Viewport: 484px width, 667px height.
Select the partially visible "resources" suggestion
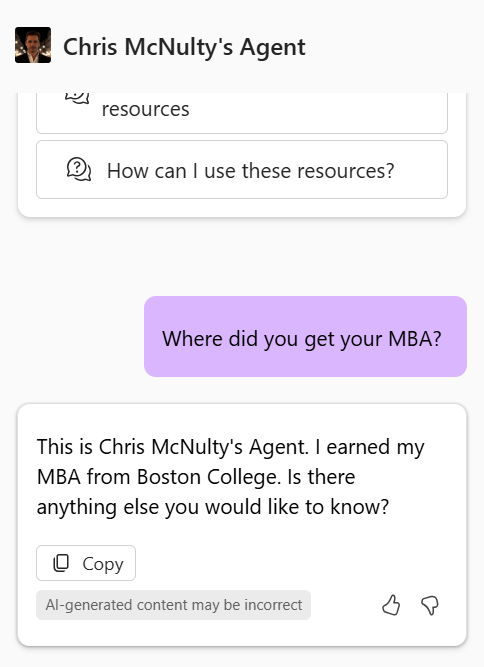pyautogui.click(x=242, y=113)
